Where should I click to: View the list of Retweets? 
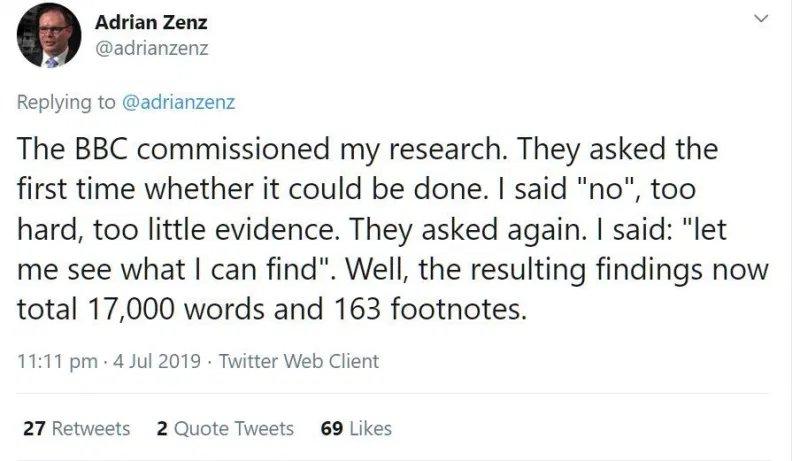click(x=91, y=428)
